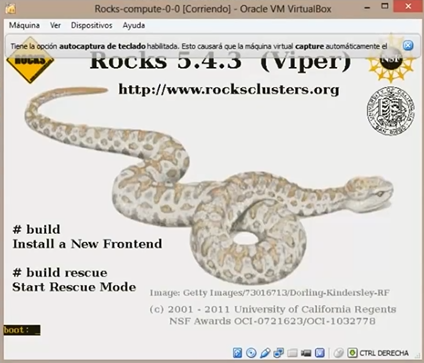Viewport: 424px width, 363px height.
Task: Minimize the VirtualBox window
Action: tap(367, 7)
